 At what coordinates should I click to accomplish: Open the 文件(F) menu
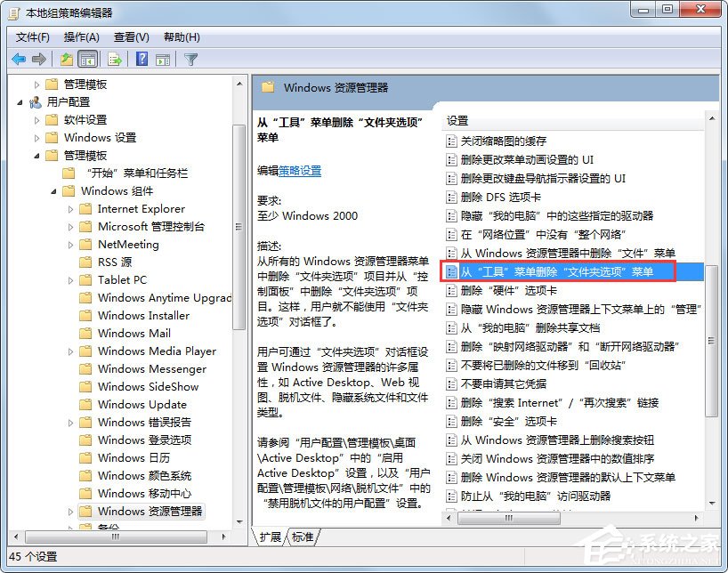point(32,36)
